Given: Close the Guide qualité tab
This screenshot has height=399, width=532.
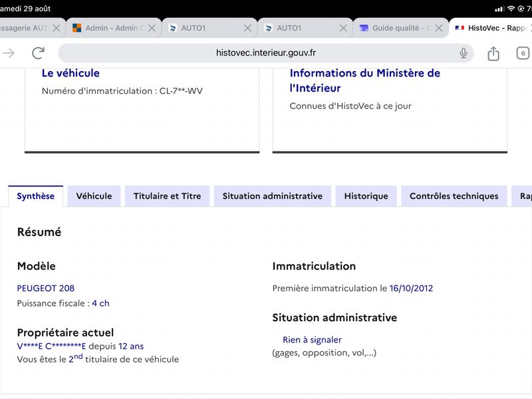Looking at the screenshot, I should 439,28.
